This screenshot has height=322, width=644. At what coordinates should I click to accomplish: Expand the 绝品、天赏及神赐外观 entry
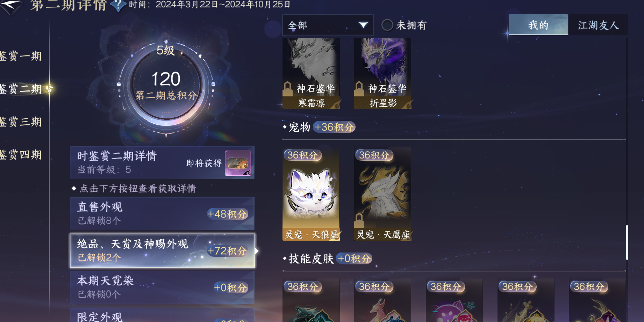tap(163, 251)
